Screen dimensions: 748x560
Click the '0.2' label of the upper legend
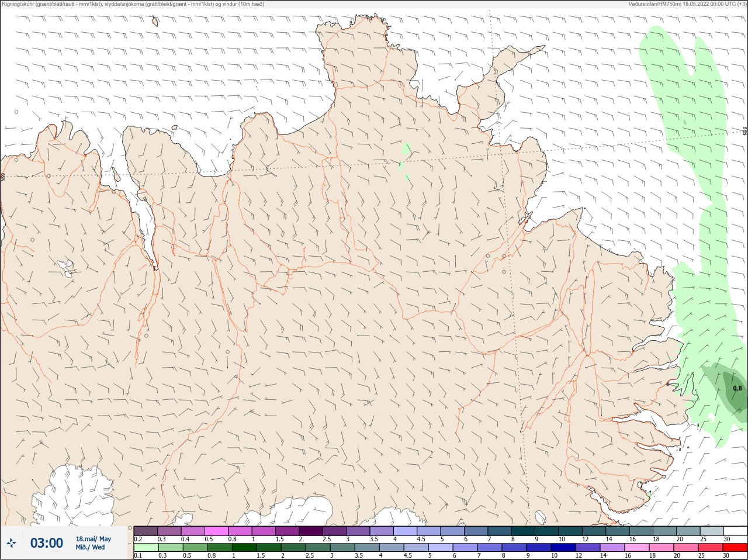[138, 539]
